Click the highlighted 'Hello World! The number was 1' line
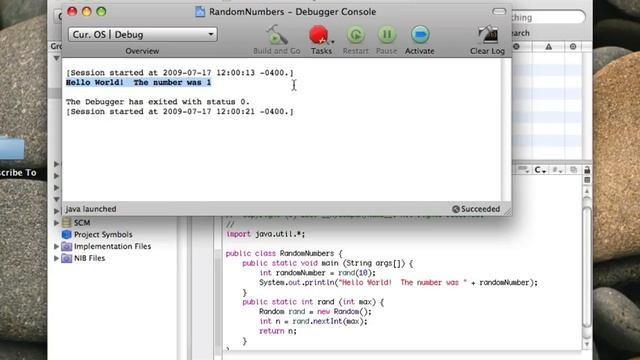The width and height of the screenshot is (640, 360). pyautogui.click(x=138, y=82)
